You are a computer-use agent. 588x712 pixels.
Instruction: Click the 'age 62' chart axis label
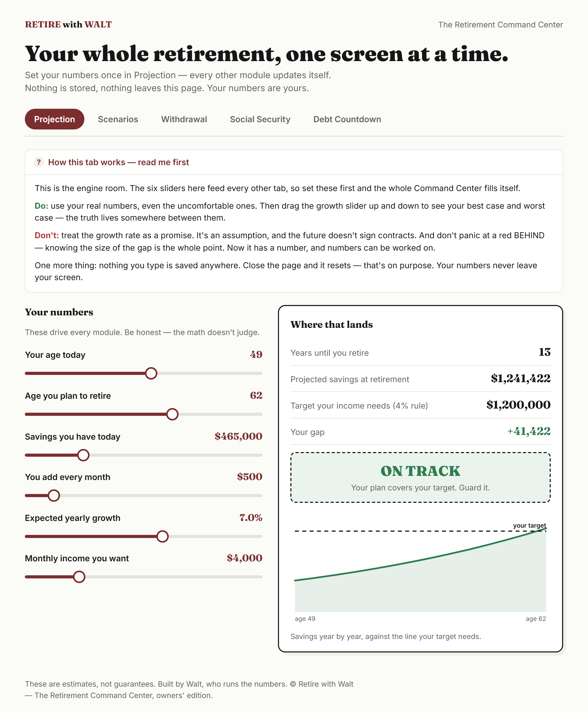pos(536,619)
